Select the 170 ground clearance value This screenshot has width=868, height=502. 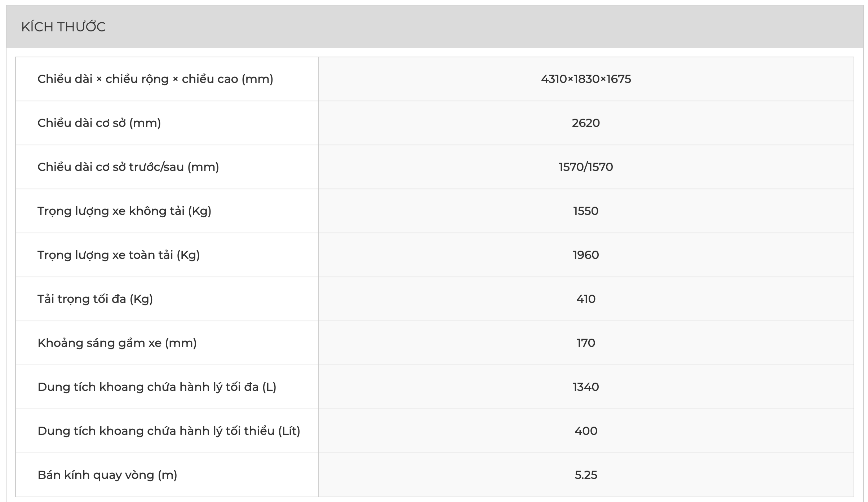pos(586,343)
